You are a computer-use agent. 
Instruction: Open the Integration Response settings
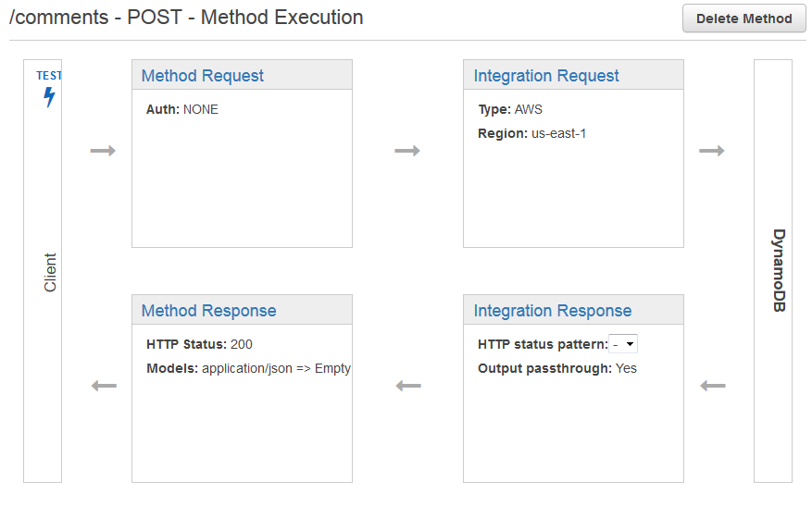(553, 311)
